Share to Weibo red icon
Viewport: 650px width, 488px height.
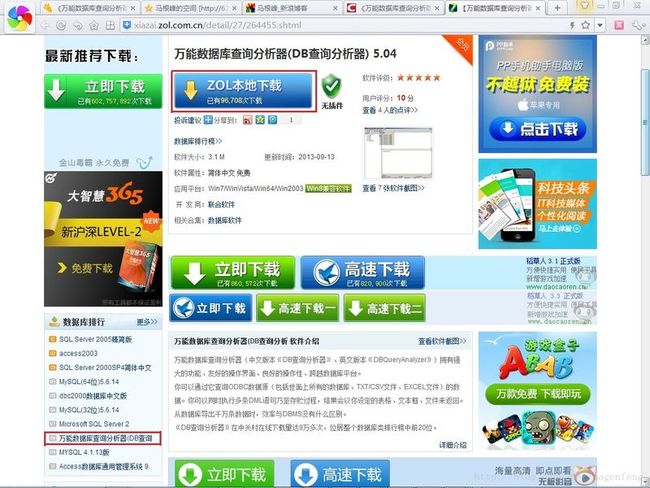pyautogui.click(x=248, y=120)
